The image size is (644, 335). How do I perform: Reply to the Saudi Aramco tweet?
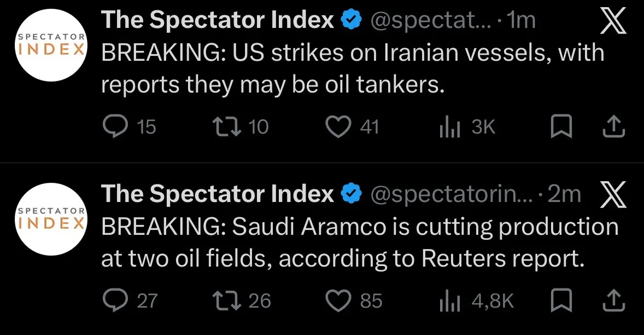click(114, 301)
